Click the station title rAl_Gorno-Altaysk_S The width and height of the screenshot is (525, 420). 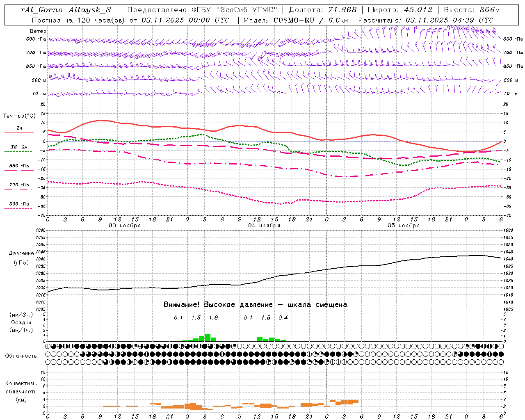point(66,10)
